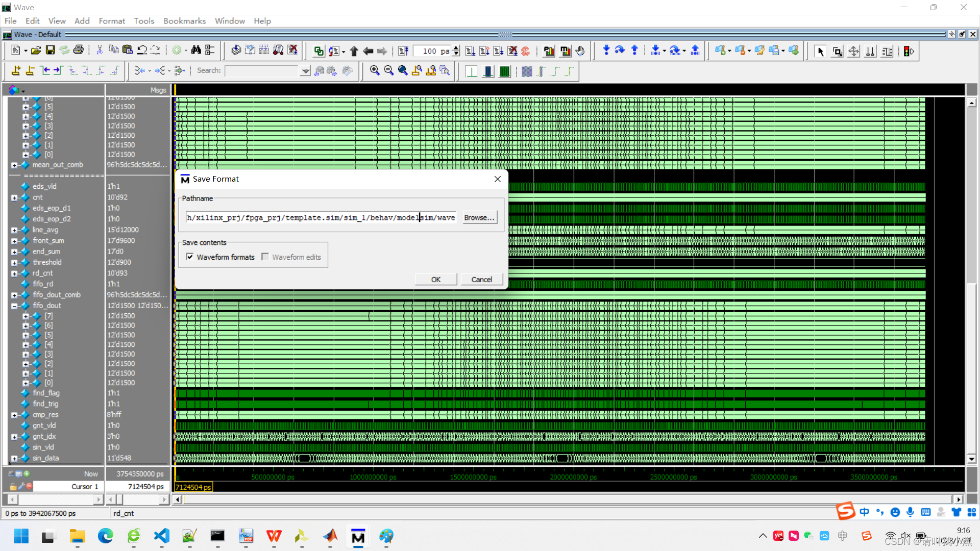
Task: Click the Insert Cursor icon
Action: (x=16, y=71)
